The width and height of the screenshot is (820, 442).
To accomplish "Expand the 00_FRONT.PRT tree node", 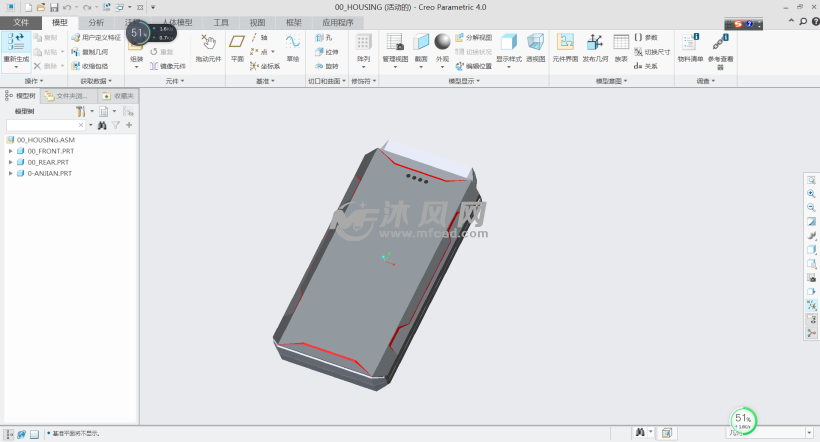I will coord(10,150).
